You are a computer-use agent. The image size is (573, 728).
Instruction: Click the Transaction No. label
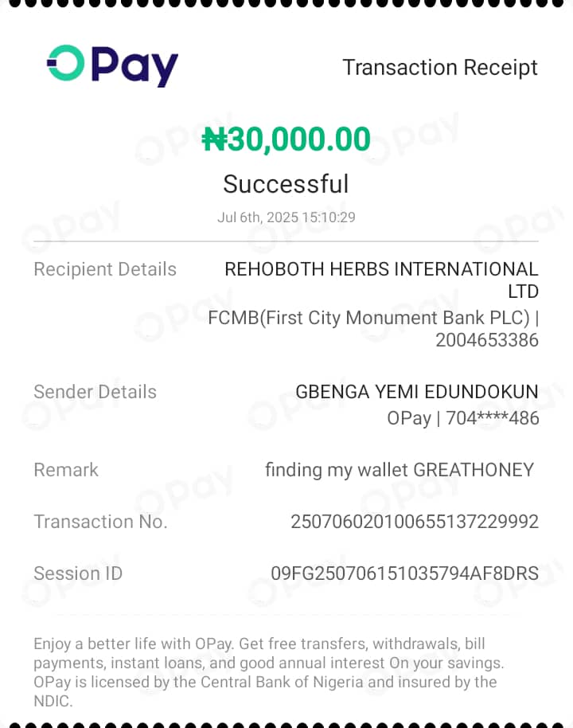pos(100,522)
